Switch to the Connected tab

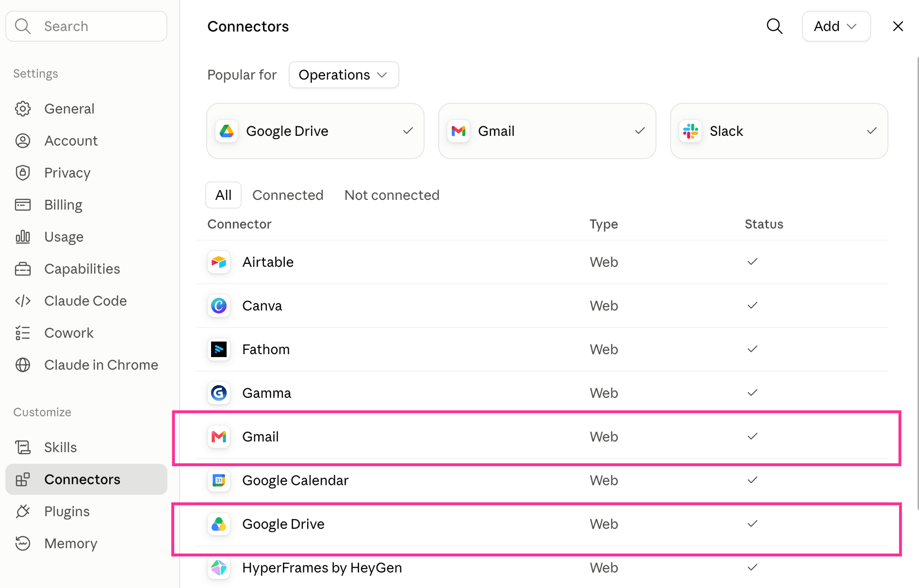[x=288, y=195]
